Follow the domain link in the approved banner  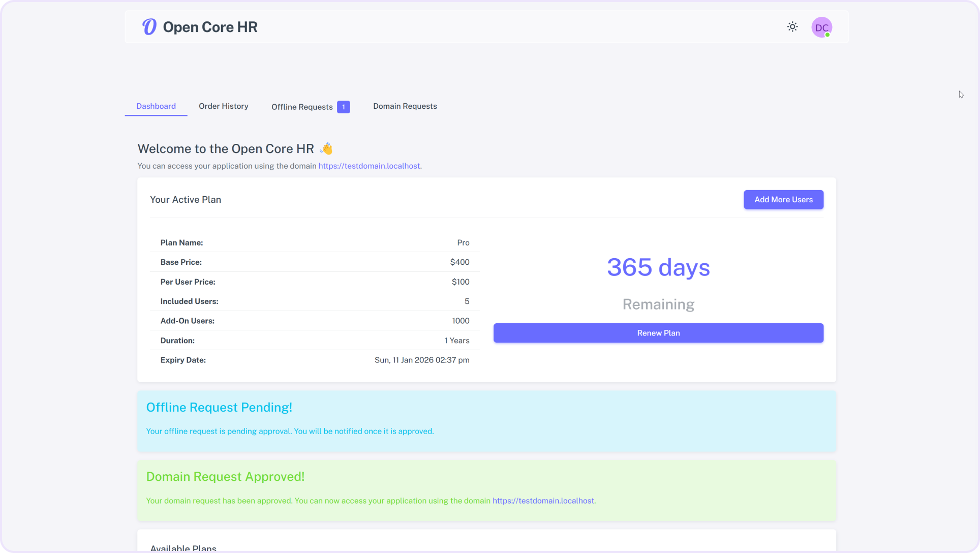(543, 500)
